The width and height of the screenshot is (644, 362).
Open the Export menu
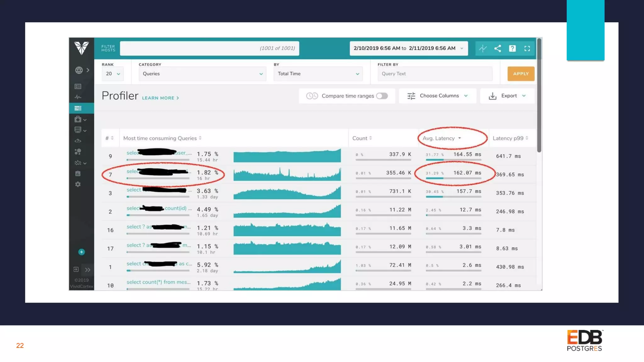507,96
